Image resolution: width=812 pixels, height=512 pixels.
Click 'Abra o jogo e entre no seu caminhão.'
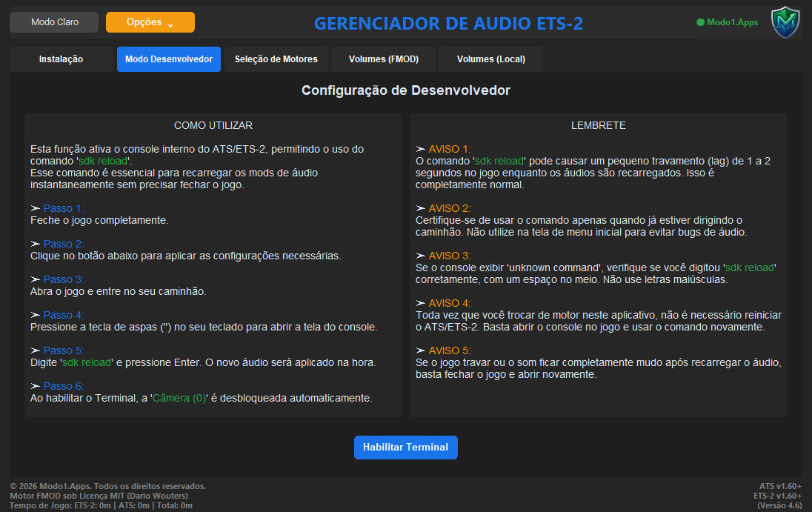(118, 291)
